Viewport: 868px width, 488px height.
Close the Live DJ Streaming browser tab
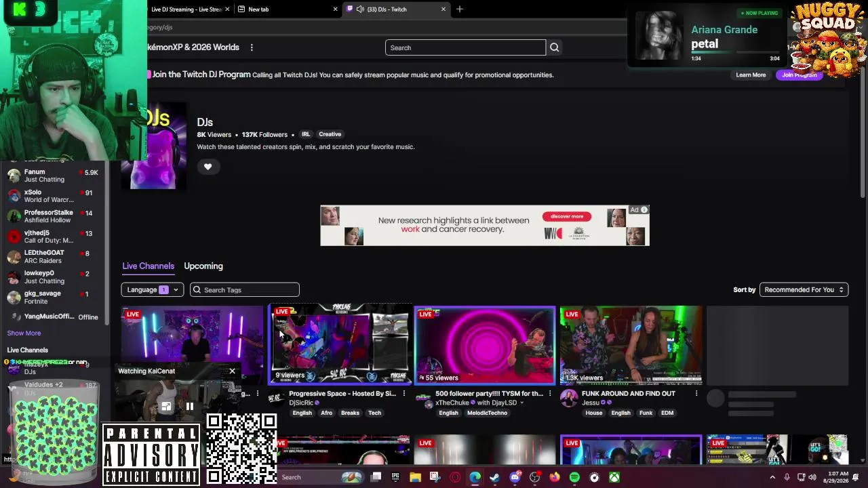[x=227, y=9]
